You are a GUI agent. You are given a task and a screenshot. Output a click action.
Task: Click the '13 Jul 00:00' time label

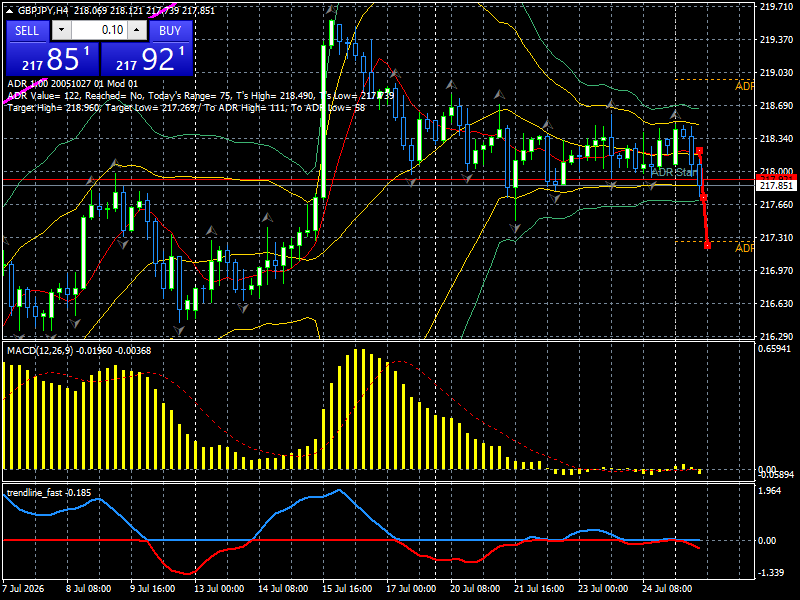pyautogui.click(x=219, y=589)
